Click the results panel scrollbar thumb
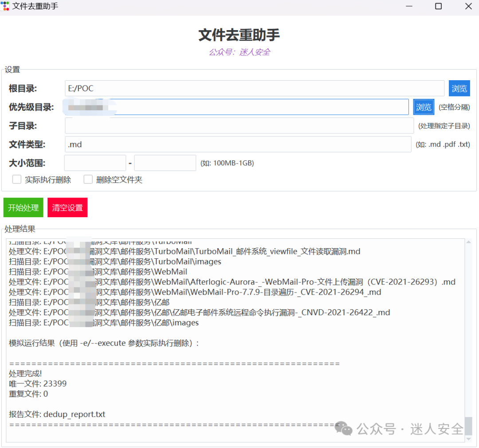Image resolution: width=479 pixels, height=448 pixels. point(468,426)
